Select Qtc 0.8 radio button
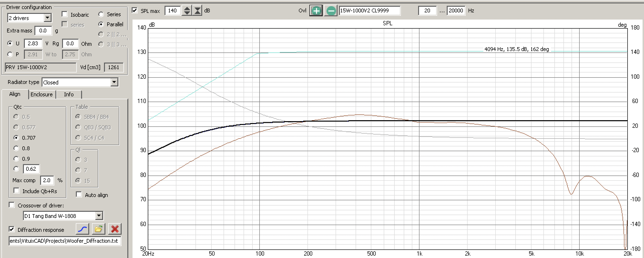Image resolution: width=644 pixels, height=258 pixels. coord(16,148)
